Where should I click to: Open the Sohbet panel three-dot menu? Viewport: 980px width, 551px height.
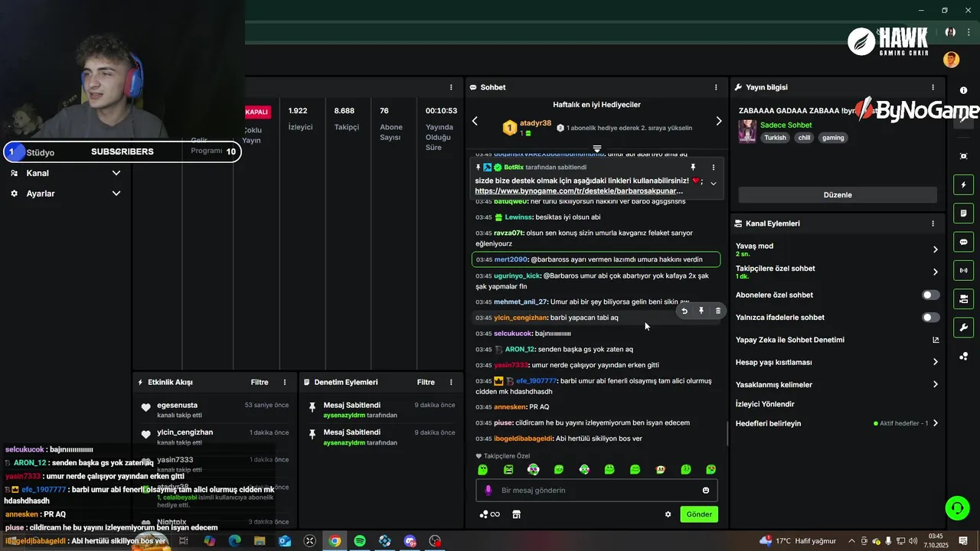(x=716, y=87)
